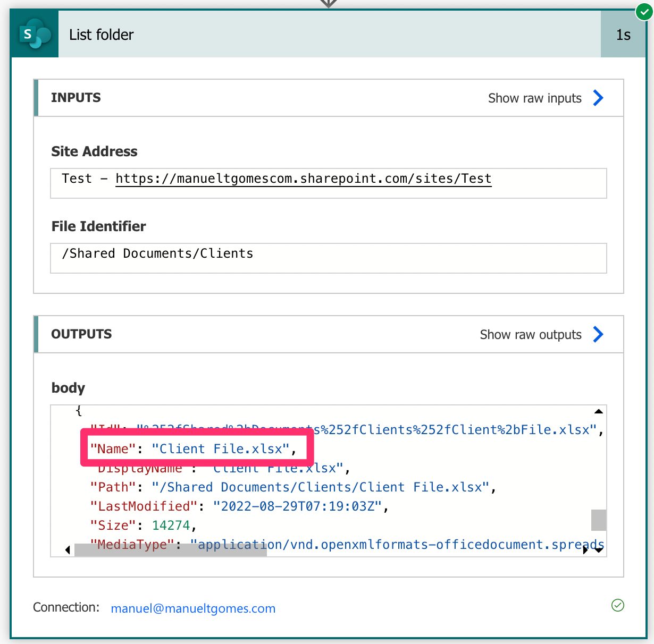The width and height of the screenshot is (654, 644).
Task: Click the body output scroll-down arrow
Action: [x=599, y=550]
